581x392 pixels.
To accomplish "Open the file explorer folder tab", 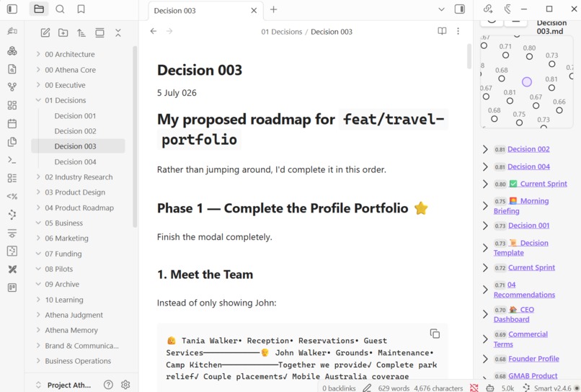I will point(39,9).
